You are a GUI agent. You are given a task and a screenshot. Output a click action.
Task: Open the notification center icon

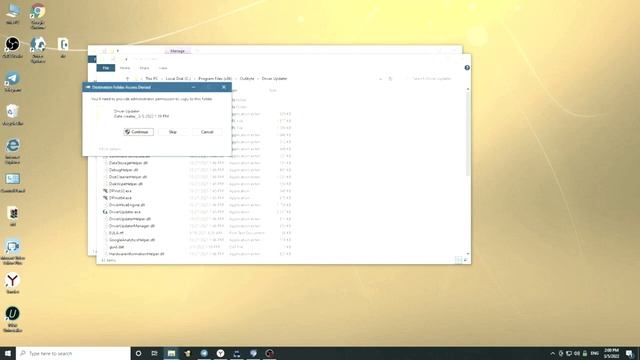(x=630, y=353)
